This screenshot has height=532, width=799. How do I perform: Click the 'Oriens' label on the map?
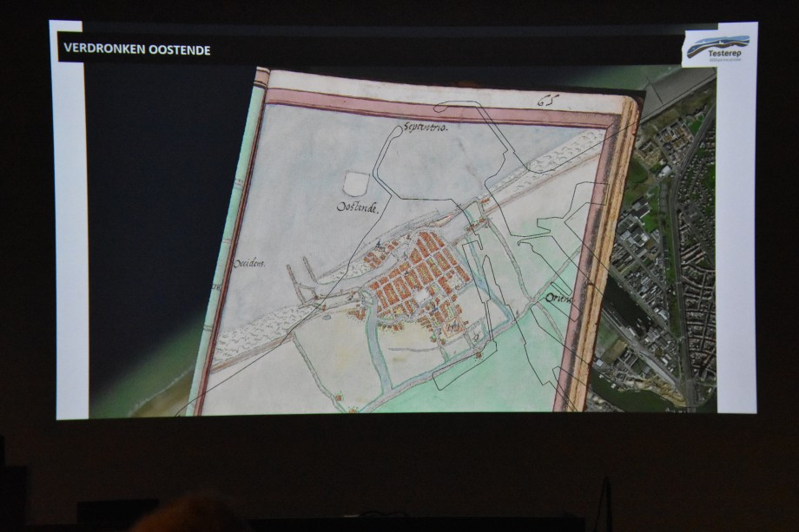click(x=559, y=298)
